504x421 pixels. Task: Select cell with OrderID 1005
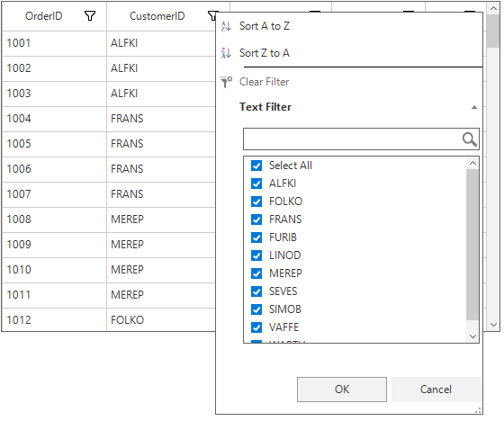click(x=54, y=144)
